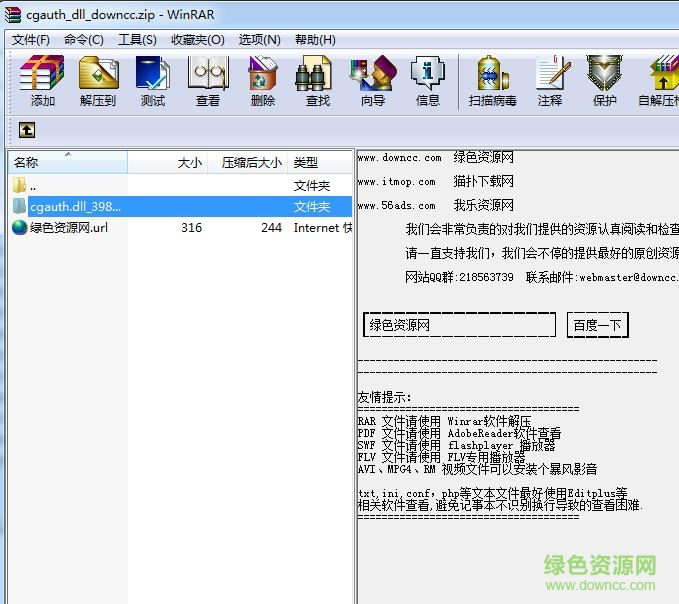Image resolution: width=679 pixels, height=604 pixels.
Task: Run the Test (测试) archive tool
Action: point(152,81)
